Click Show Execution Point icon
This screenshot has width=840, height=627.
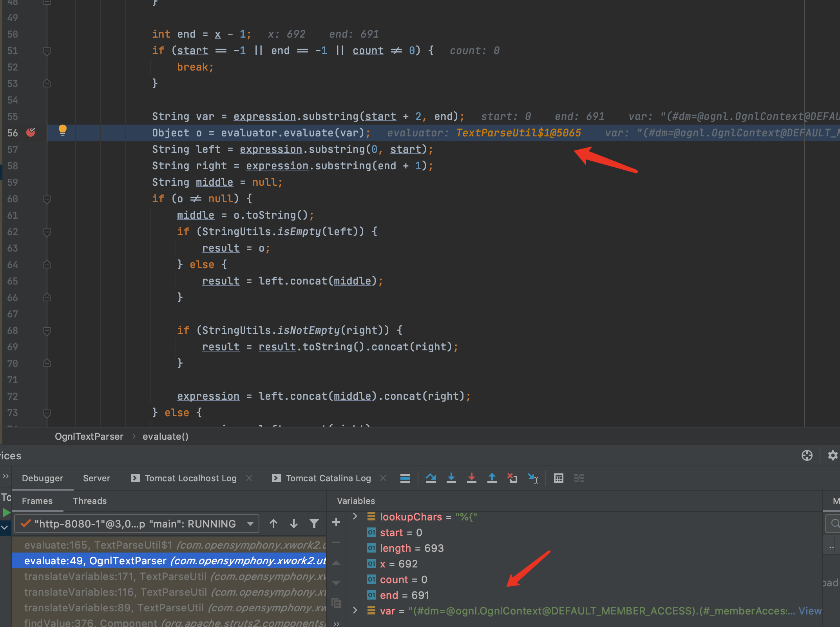[405, 478]
